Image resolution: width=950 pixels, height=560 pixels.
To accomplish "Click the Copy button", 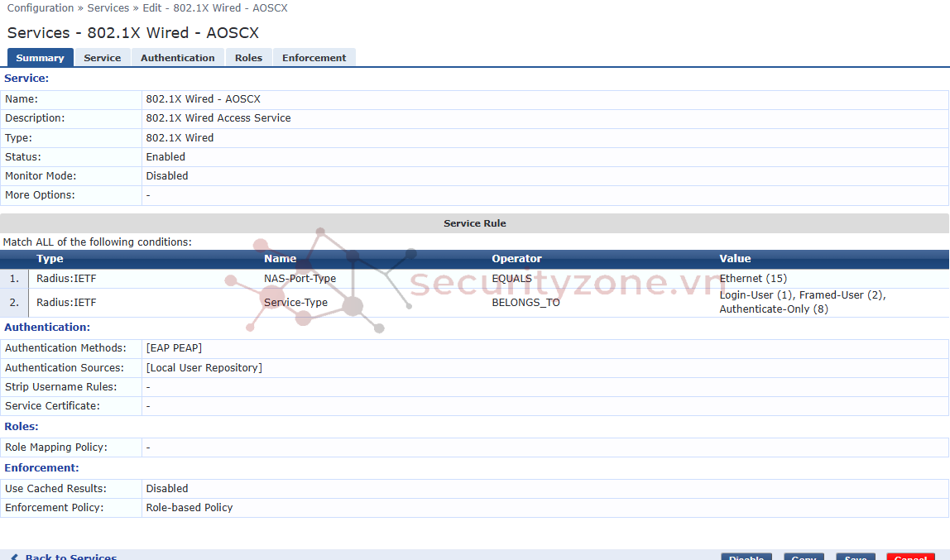I will [x=804, y=558].
